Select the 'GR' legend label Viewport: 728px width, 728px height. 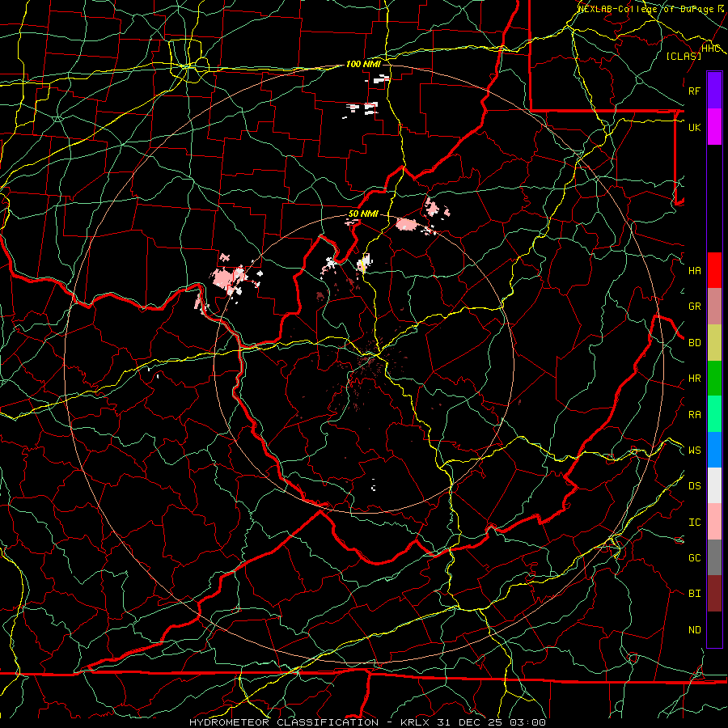pyautogui.click(x=694, y=307)
